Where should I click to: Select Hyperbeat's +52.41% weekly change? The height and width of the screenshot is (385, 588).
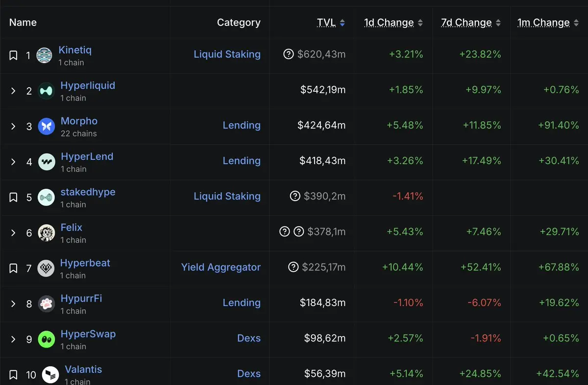(481, 267)
